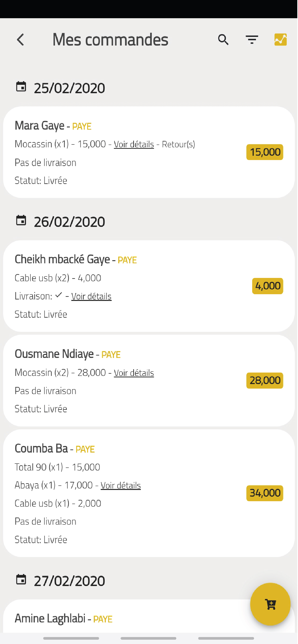Open Voir détails in Coumba Ba's order
Screen dimensions: 298x644
[121, 486]
